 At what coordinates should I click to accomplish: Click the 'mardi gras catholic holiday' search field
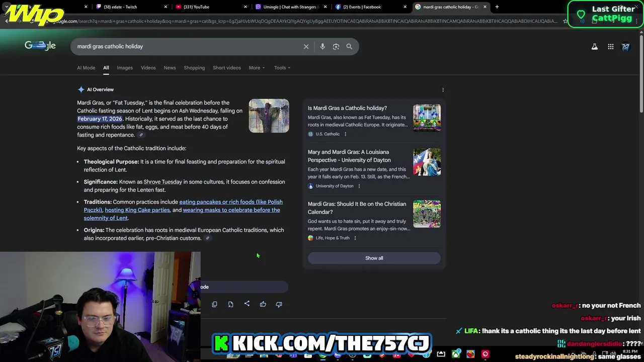(x=186, y=46)
